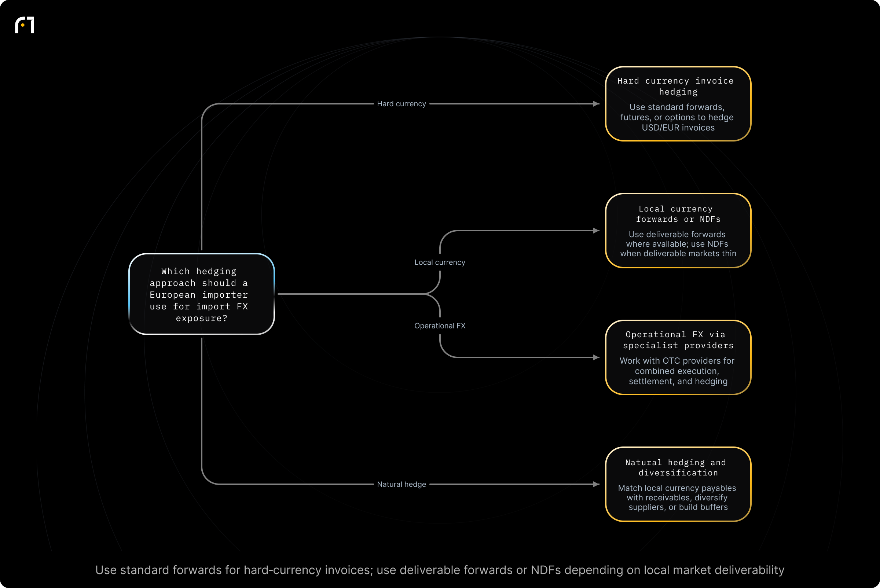Open 'Operational FX via specialist providers' card

(x=678, y=357)
